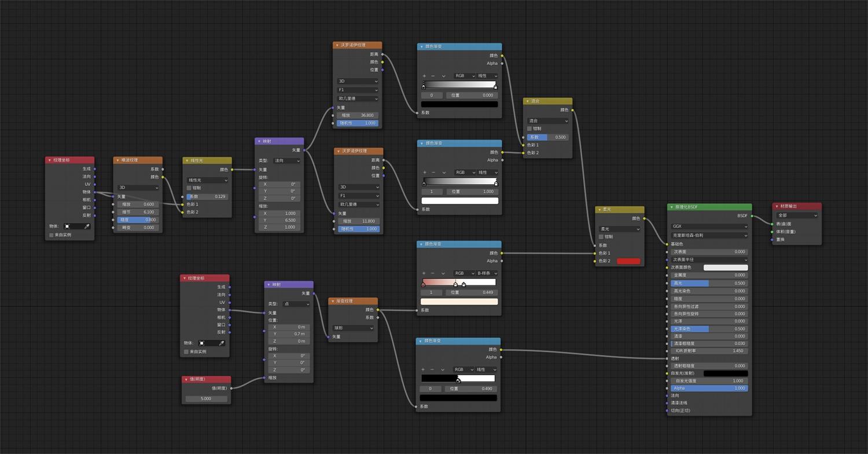The image size is (868, 454).
Task: Click 缩放 36.800 field in 沃罗诺伊纹理 node
Action: (x=358, y=115)
